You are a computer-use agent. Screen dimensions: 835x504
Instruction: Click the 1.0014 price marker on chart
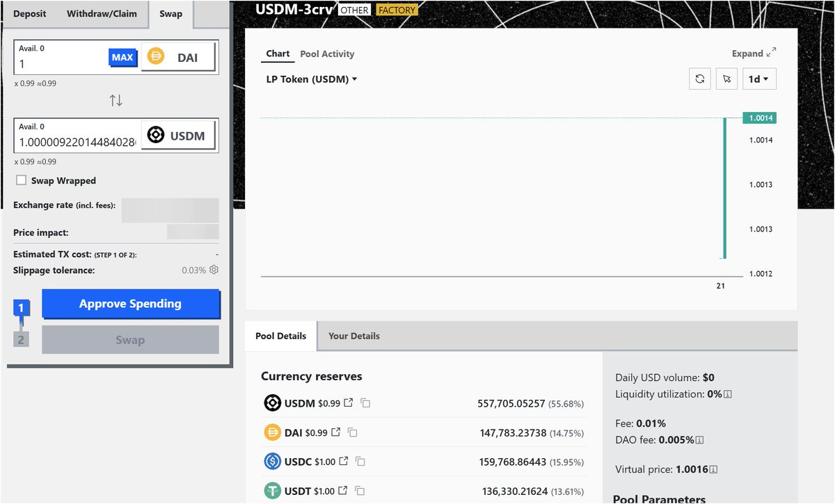tap(759, 118)
